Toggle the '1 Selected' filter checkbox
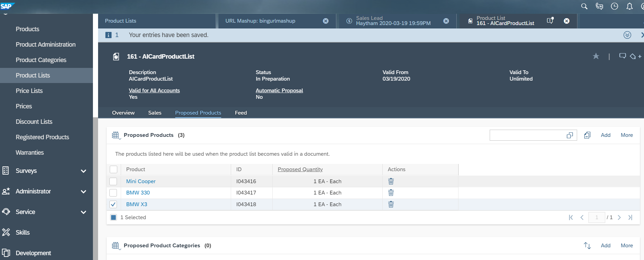The width and height of the screenshot is (644, 260). pyautogui.click(x=114, y=217)
